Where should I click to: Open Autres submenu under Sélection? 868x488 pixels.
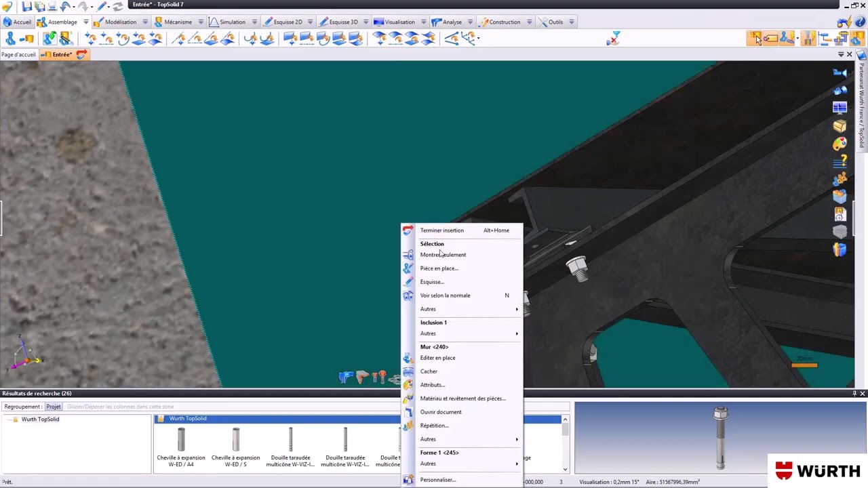462,309
